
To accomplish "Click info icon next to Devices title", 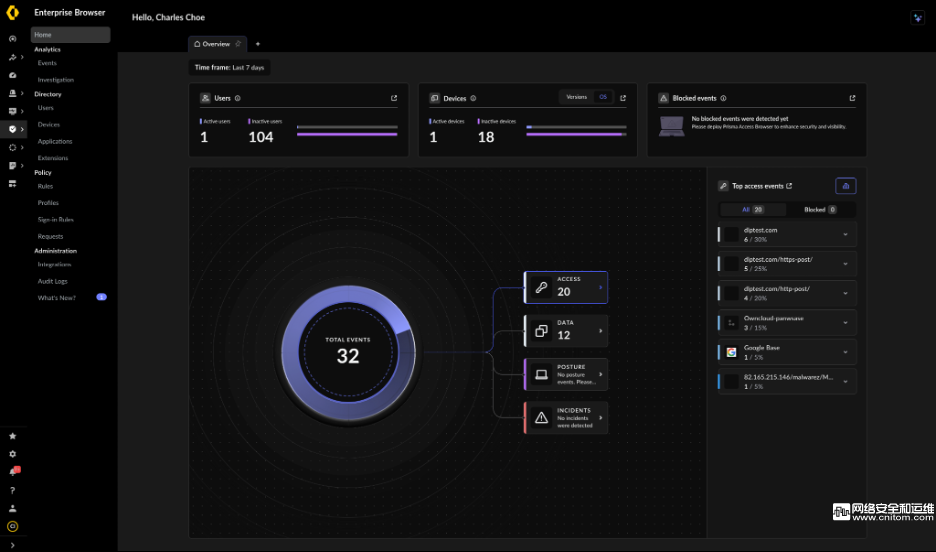I will [473, 98].
